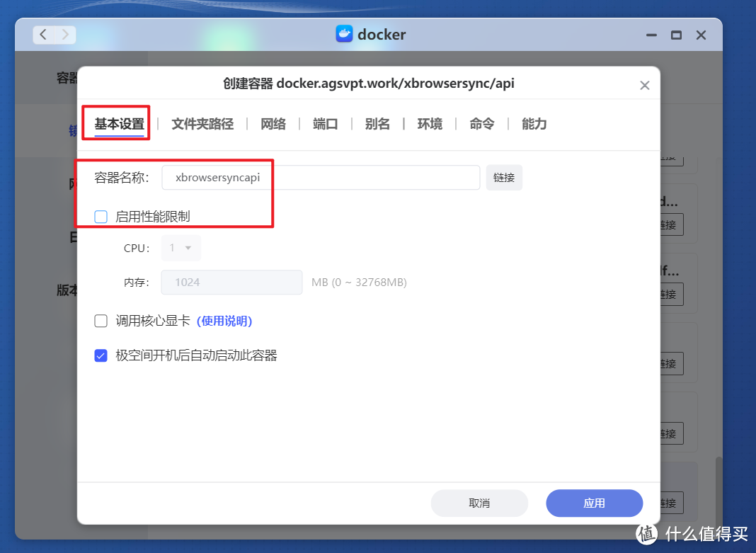Screen dimensions: 756x553
Task: Close the 创建容器 dialog with the X
Action: click(x=645, y=85)
